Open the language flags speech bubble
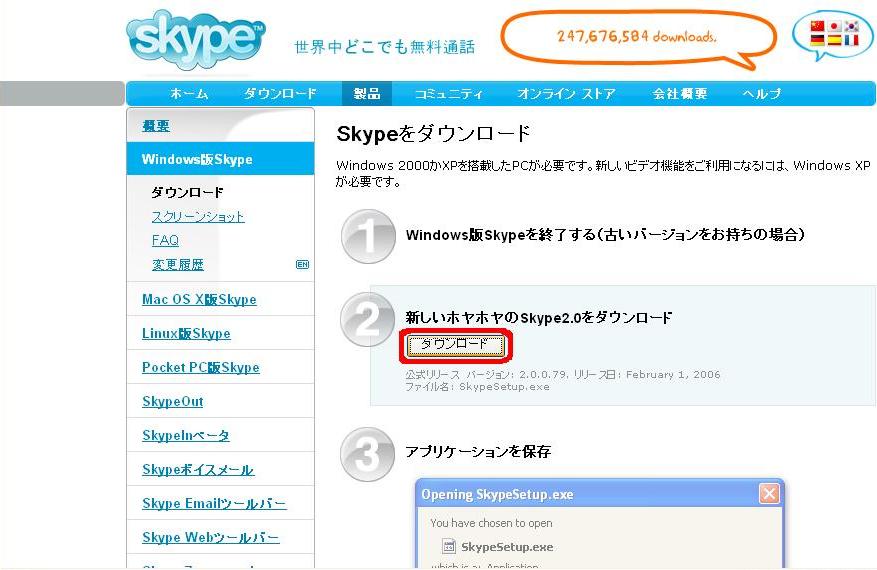This screenshot has width=877, height=570. coord(833,35)
